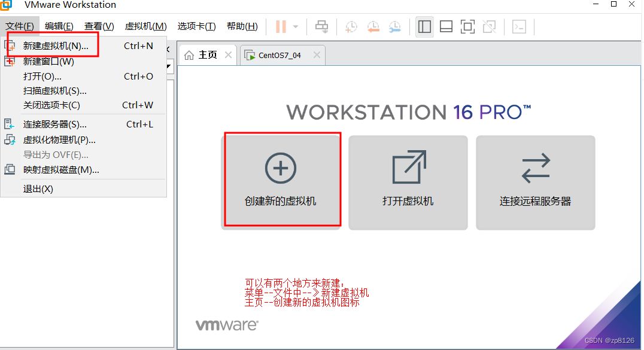Switch to the 主页 tab
The height and width of the screenshot is (350, 644).
pyautogui.click(x=208, y=55)
